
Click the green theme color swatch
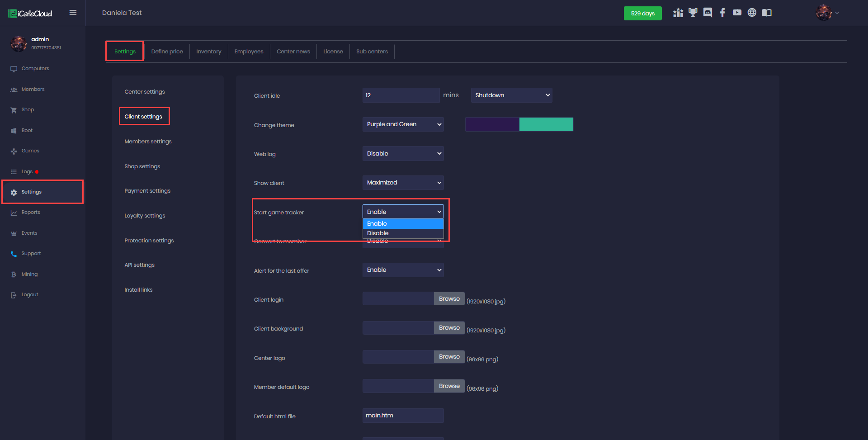pos(546,124)
